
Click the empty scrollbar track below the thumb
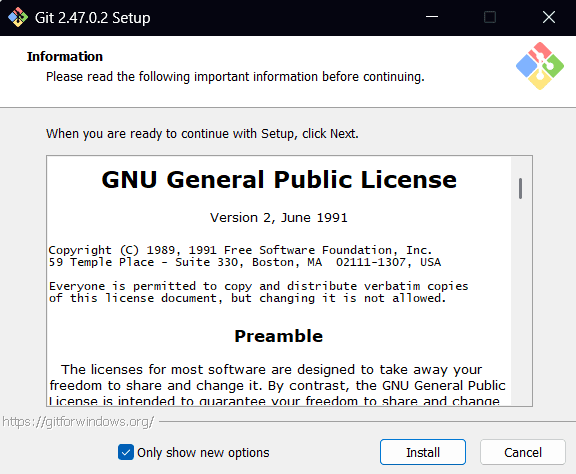(520, 301)
